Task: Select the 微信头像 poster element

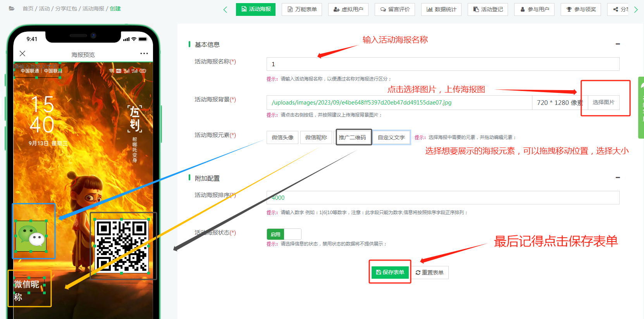Action: (282, 137)
